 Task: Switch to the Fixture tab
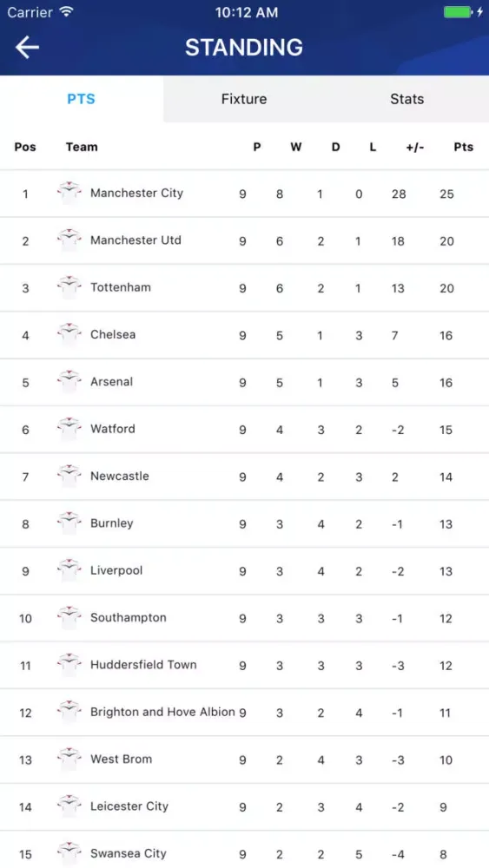pos(244,99)
